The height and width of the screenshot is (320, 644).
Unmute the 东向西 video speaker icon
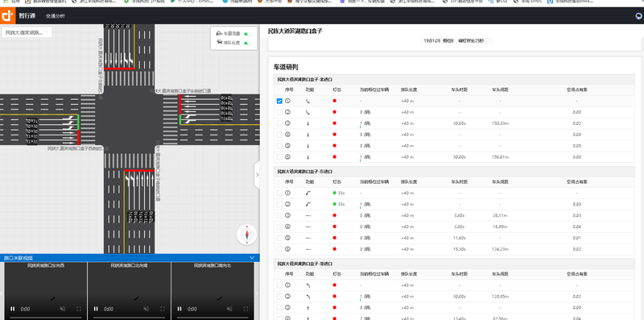pos(63,309)
